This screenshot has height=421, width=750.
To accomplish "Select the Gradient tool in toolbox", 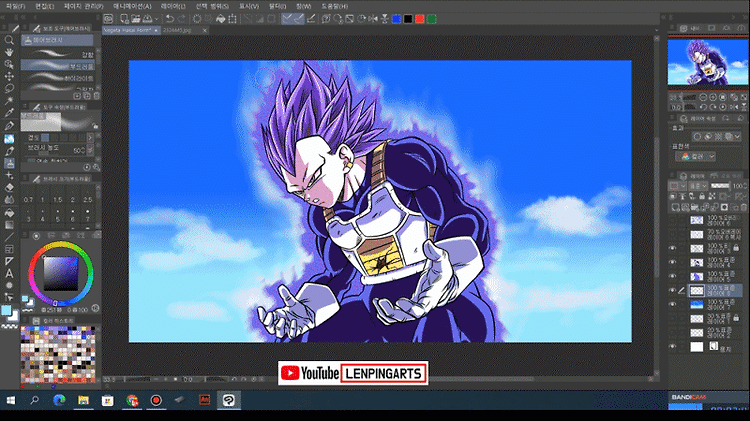I will click(x=9, y=225).
